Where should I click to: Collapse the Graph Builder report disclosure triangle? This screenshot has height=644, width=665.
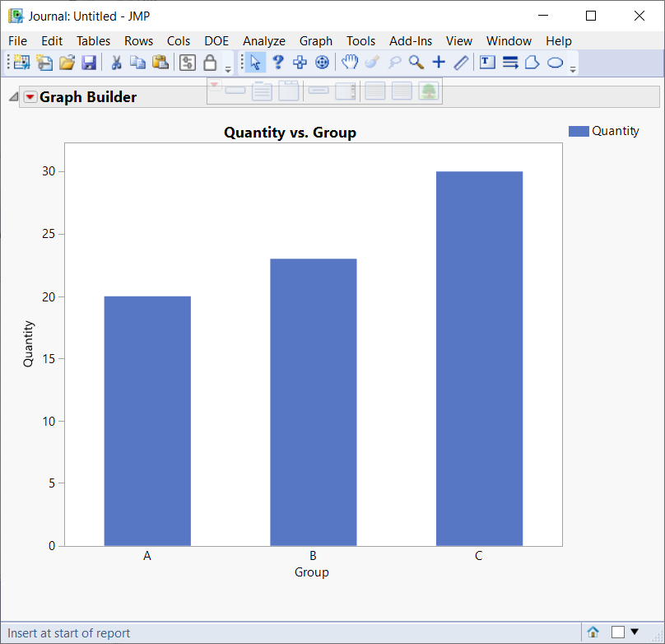[12, 96]
